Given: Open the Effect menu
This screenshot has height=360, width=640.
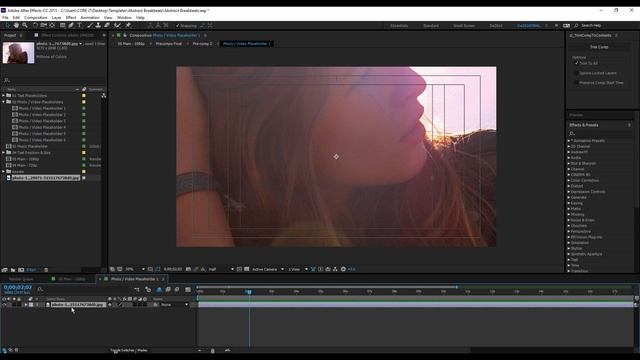Looking at the screenshot, I should click(71, 18).
